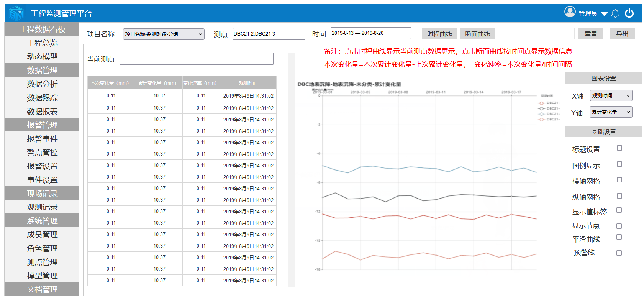Open 动态模型 in the sidebar
Screen dimensions: 644x307
coord(42,56)
